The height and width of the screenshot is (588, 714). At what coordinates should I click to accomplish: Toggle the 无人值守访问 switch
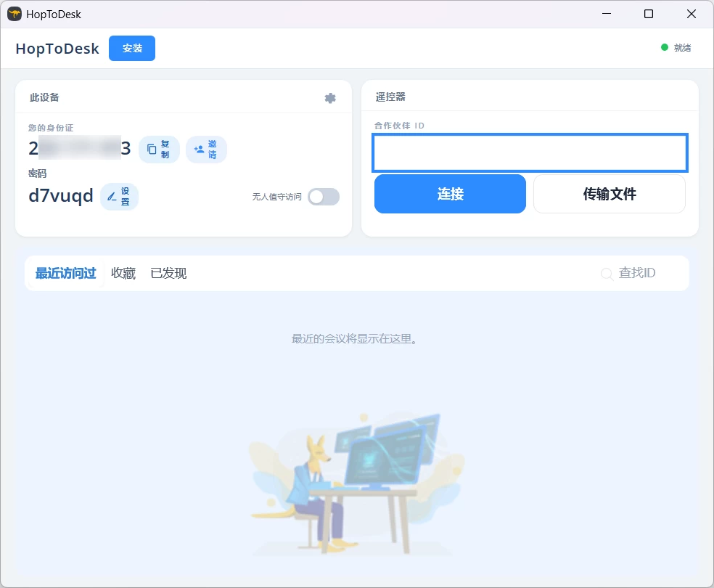[324, 197]
